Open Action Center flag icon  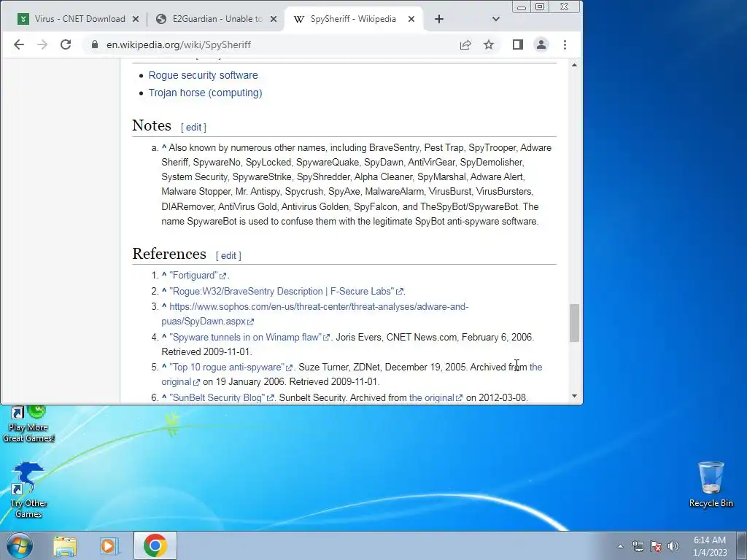tap(656, 546)
